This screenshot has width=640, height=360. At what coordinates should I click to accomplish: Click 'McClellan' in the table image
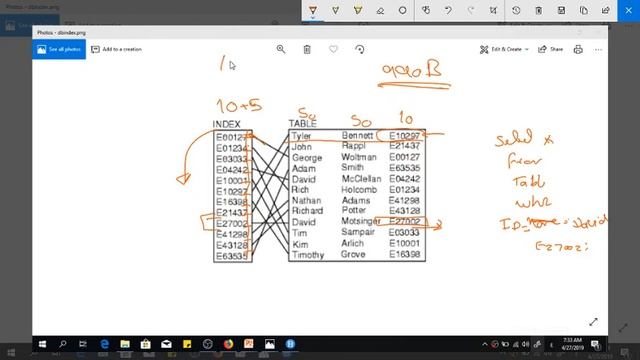(x=361, y=179)
